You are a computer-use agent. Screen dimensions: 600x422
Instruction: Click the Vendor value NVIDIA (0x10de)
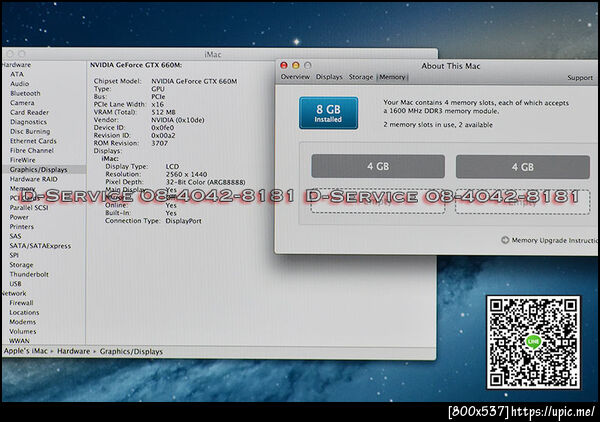178,120
